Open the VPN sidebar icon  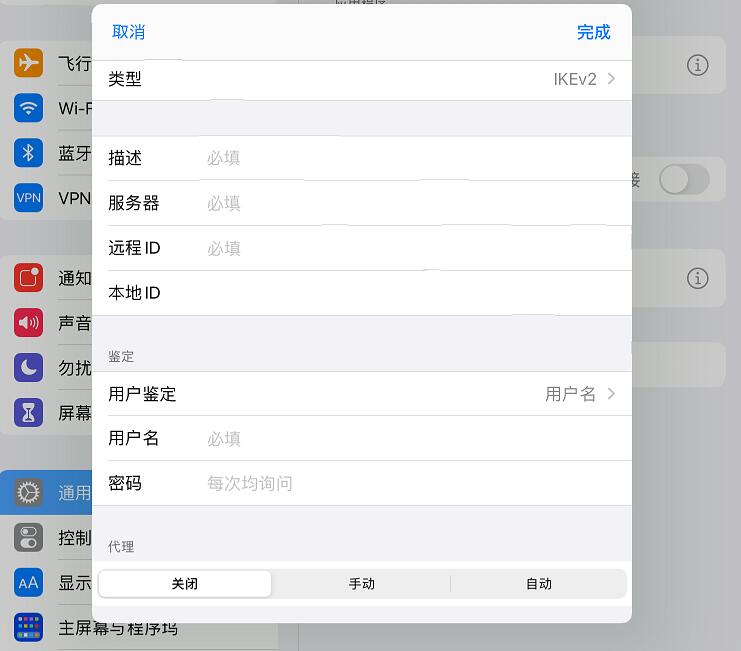pos(28,197)
